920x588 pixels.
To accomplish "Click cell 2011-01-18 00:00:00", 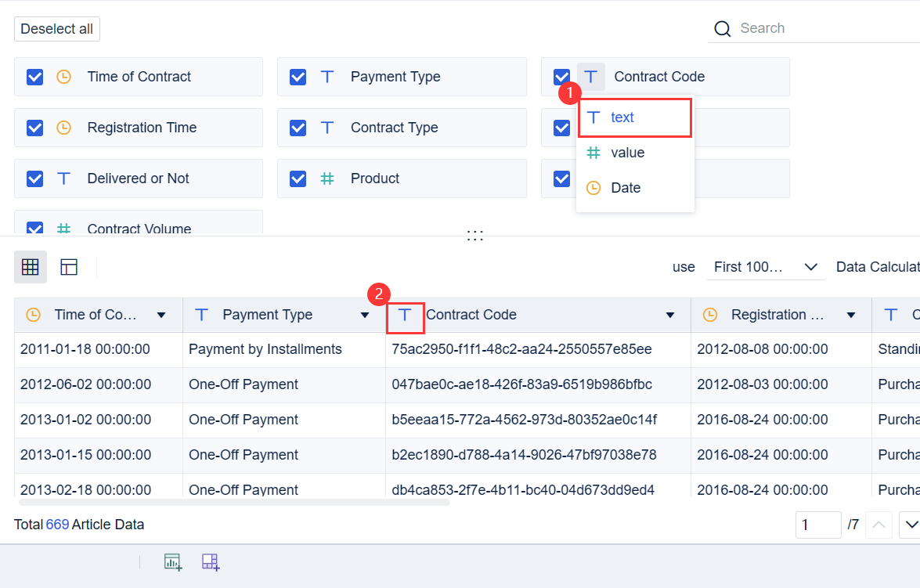I will click(x=99, y=350).
